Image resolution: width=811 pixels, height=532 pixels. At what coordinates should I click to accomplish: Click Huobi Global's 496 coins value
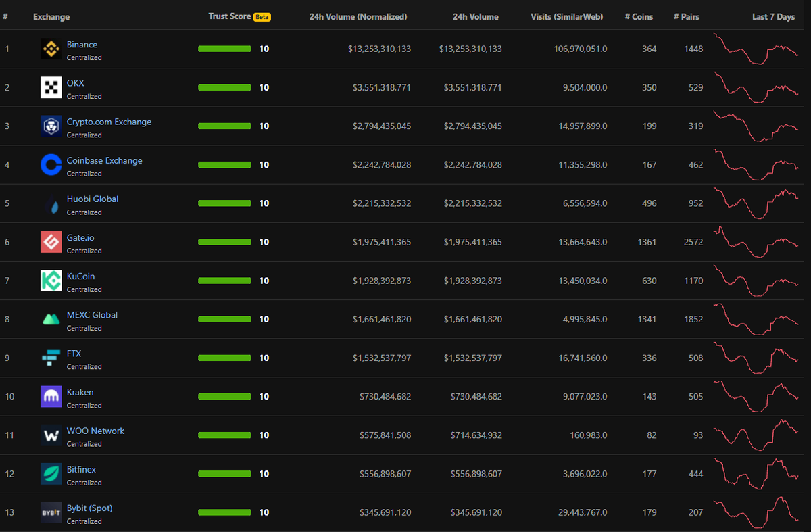649,203
